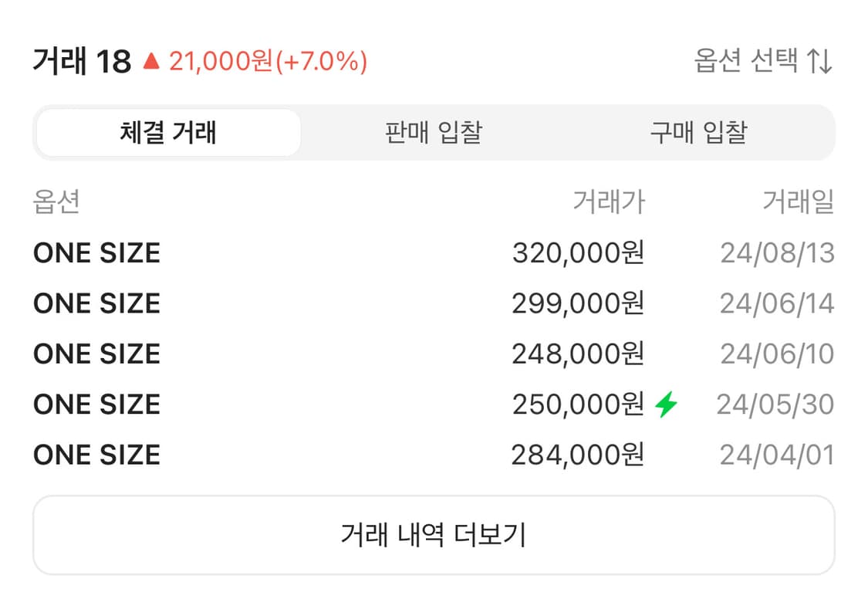Click the 거래 내역 더보기 button
The width and height of the screenshot is (868, 599).
(x=434, y=534)
